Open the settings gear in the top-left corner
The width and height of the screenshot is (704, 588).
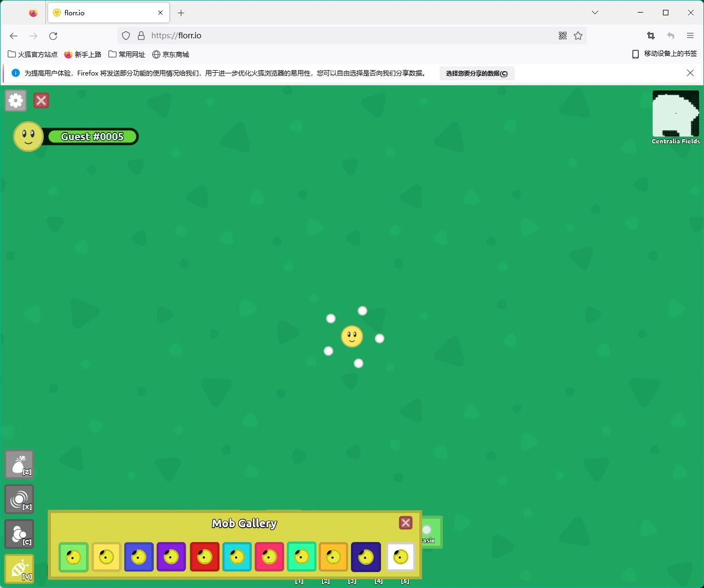[15, 100]
